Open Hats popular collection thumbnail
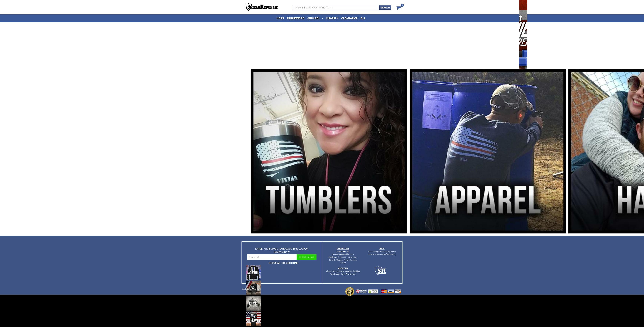This screenshot has width=644, height=327. [x=253, y=288]
